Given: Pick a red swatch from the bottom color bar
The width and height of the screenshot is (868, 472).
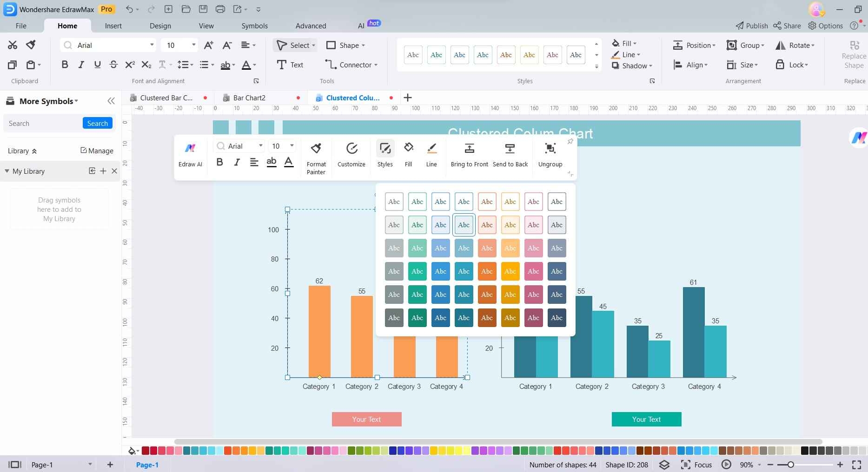Looking at the screenshot, I should tap(146, 450).
